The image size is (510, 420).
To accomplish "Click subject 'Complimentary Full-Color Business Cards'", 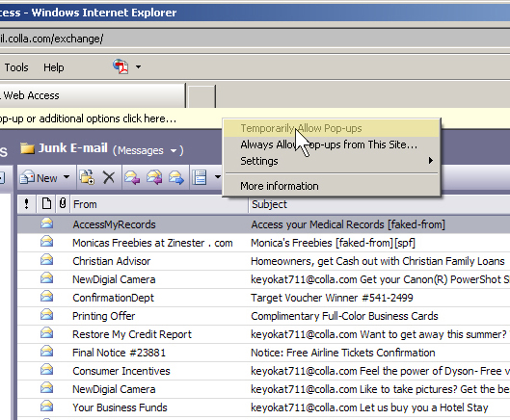I will [x=344, y=316].
